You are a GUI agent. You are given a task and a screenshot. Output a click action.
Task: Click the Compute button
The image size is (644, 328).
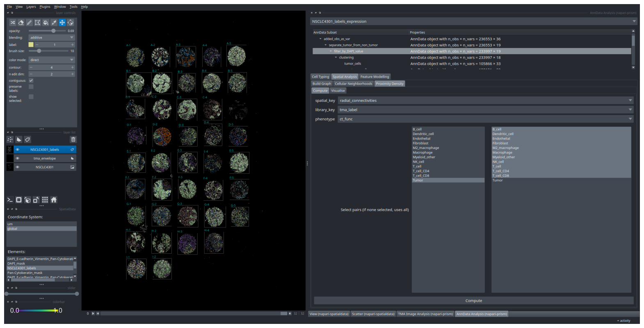click(474, 301)
